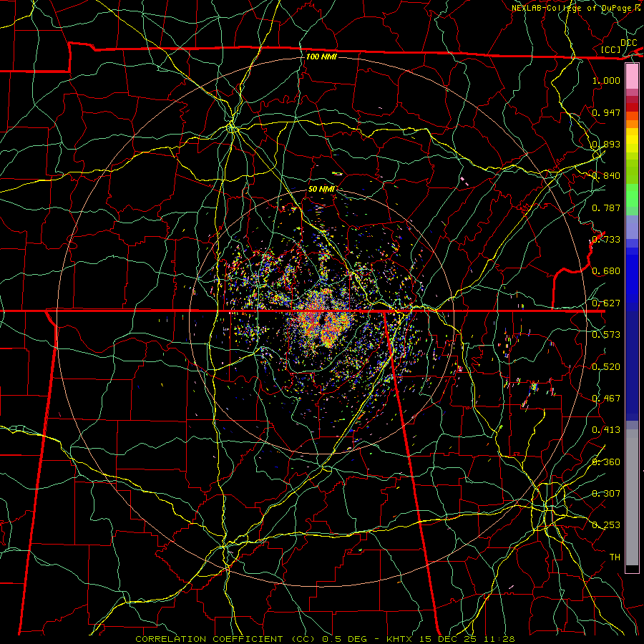The height and width of the screenshot is (644, 644).
Task: Click the 0.520 scale value
Action: click(606, 367)
